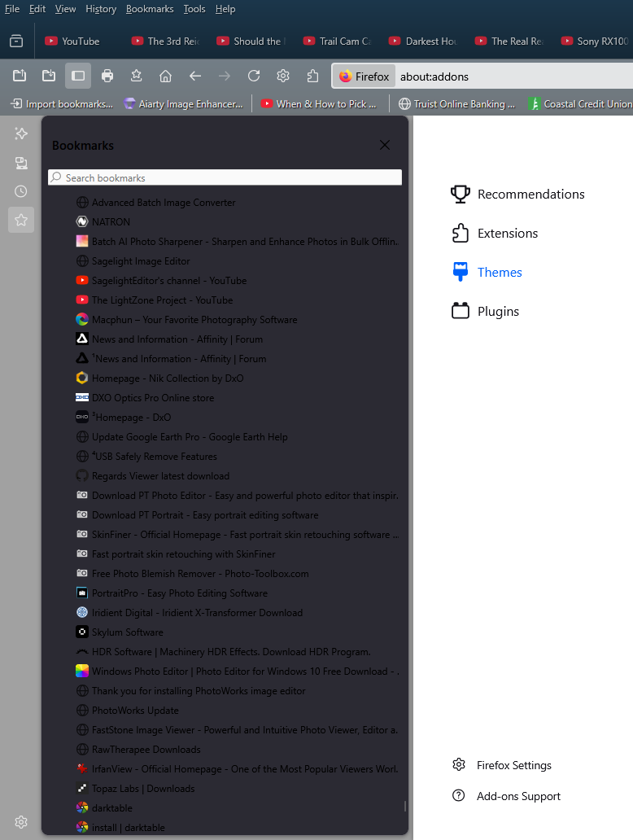
Task: Open Firefox Settings link
Action: (502, 765)
